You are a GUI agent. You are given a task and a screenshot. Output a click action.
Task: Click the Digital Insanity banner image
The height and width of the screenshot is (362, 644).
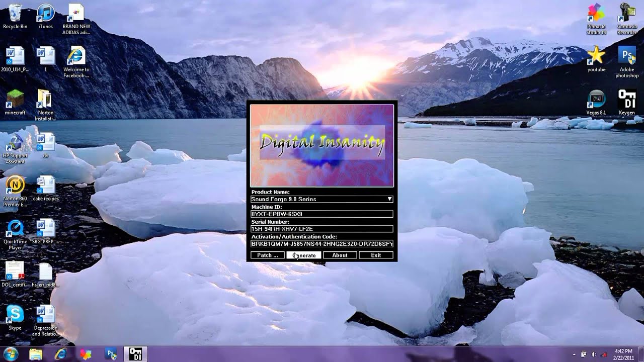click(322, 146)
